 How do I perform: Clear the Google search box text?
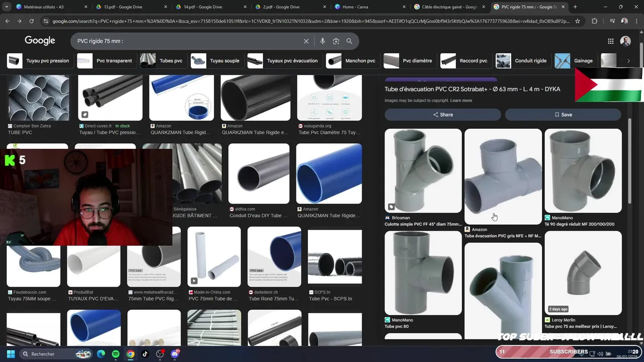[306, 41]
